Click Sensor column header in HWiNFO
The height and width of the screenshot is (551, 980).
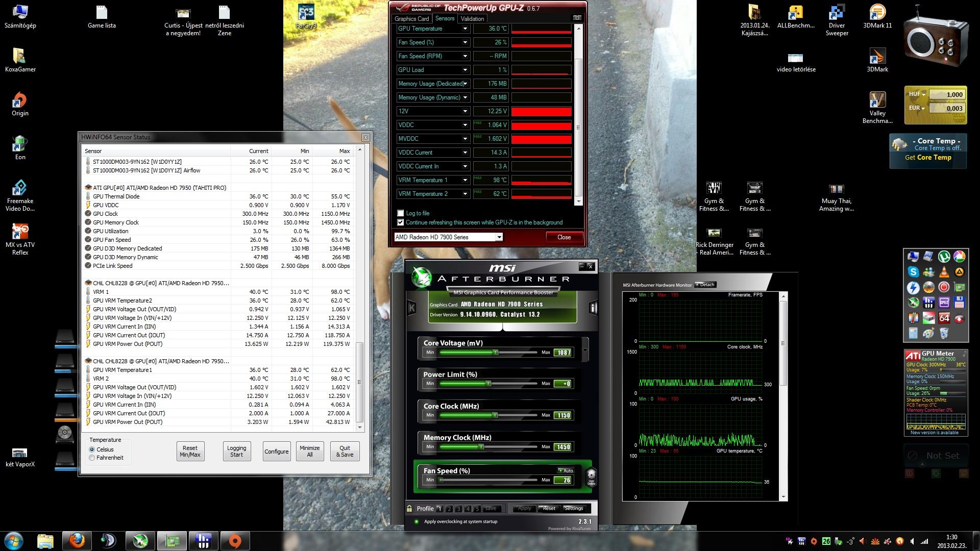click(x=156, y=151)
